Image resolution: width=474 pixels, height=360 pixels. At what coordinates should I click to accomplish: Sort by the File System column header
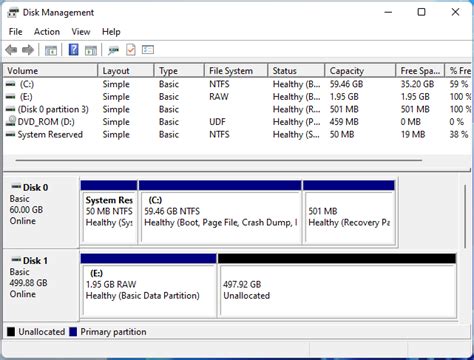pos(236,71)
